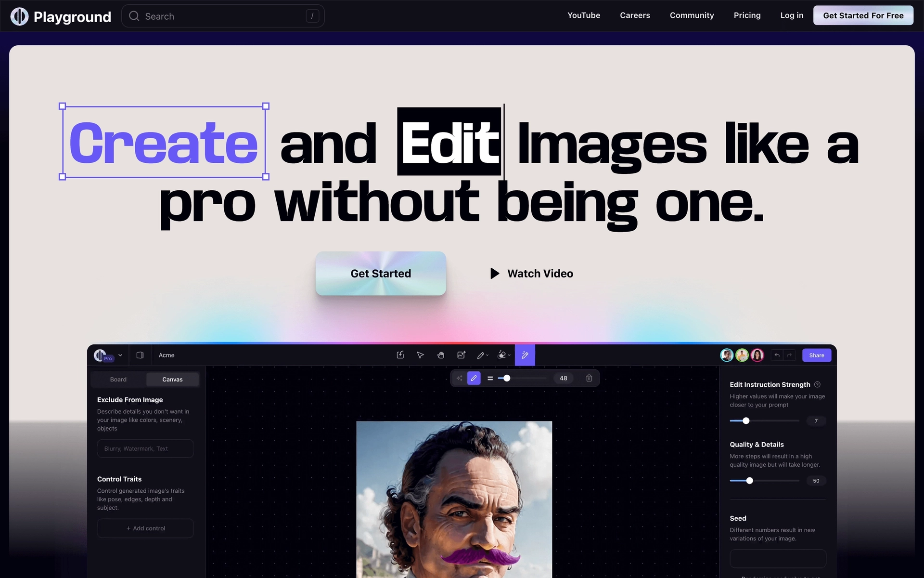Adjust the Edit Instruction Strength slider
This screenshot has width=924, height=578.
[746, 421]
